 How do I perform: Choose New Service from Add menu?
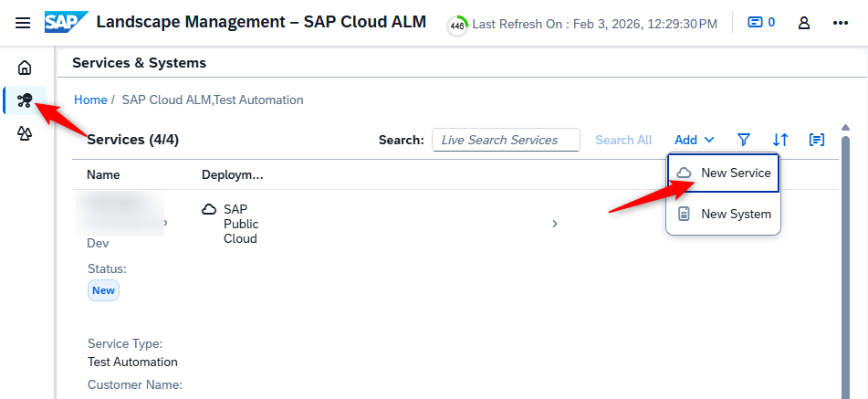(x=724, y=173)
